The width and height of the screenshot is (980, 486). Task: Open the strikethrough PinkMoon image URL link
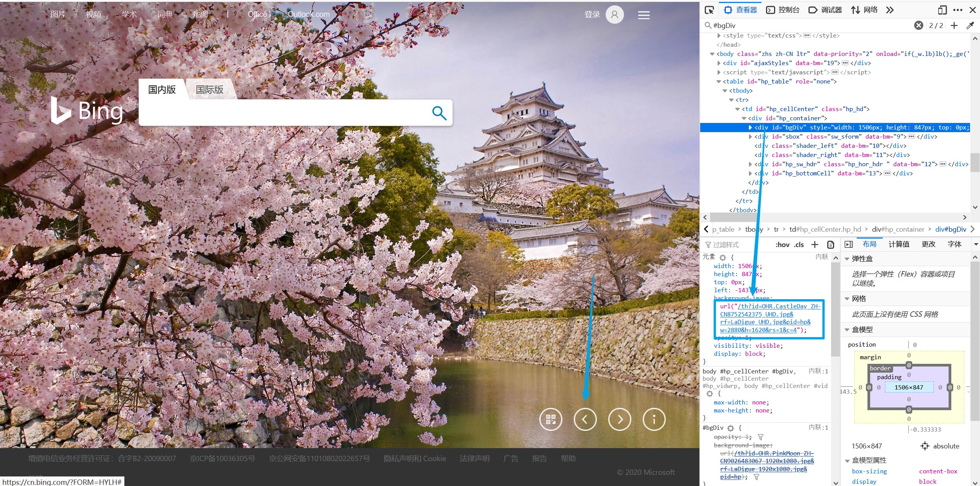767,465
